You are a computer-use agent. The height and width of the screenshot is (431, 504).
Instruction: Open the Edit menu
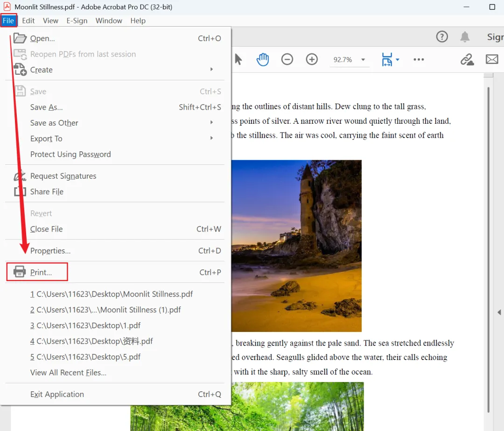[x=28, y=21]
